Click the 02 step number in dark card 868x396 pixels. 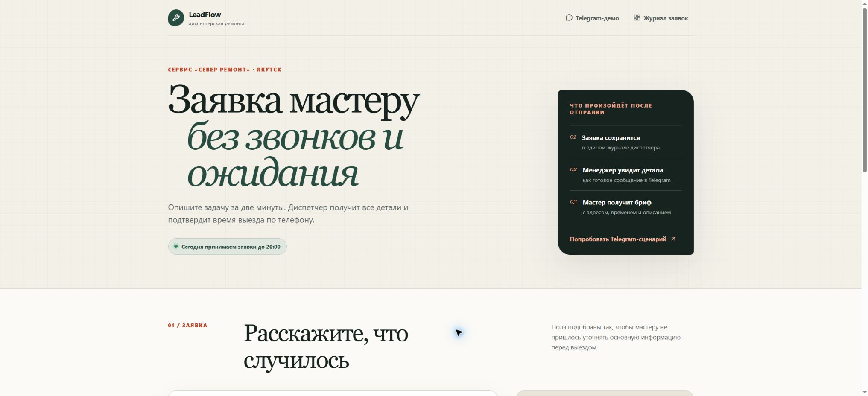click(x=573, y=169)
